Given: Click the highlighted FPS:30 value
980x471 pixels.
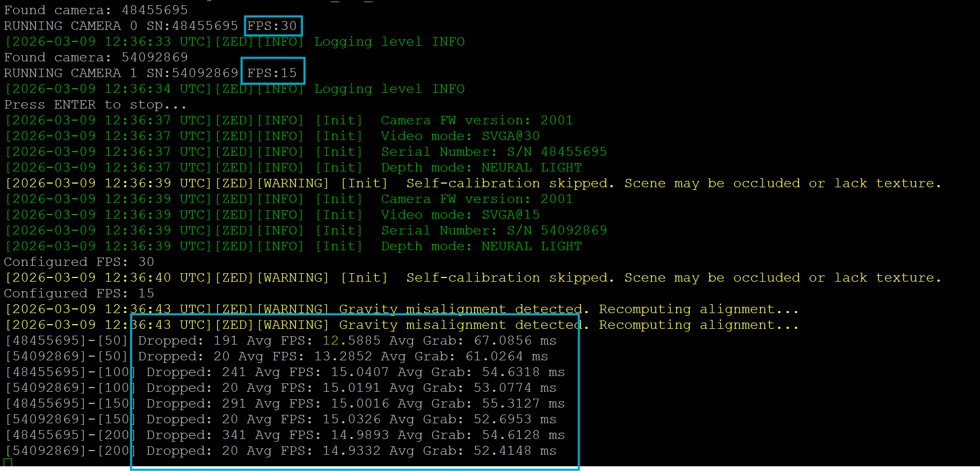Looking at the screenshot, I should click(x=272, y=26).
